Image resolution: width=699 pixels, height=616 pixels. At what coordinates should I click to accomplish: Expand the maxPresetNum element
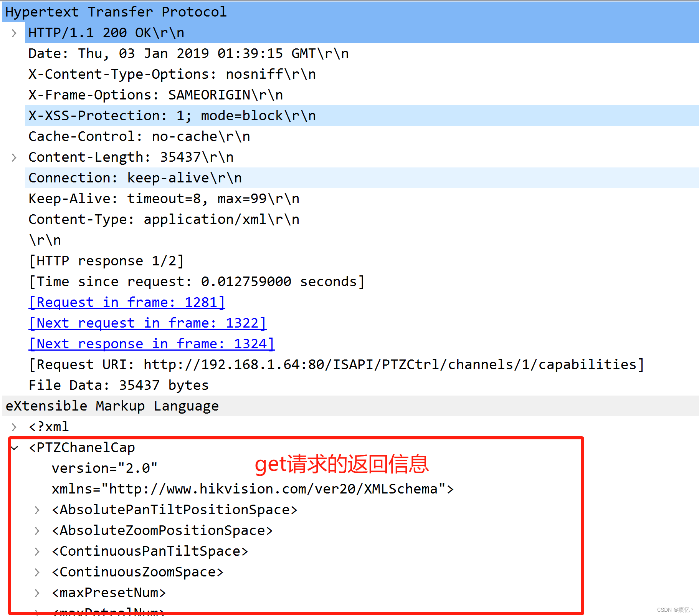(37, 593)
